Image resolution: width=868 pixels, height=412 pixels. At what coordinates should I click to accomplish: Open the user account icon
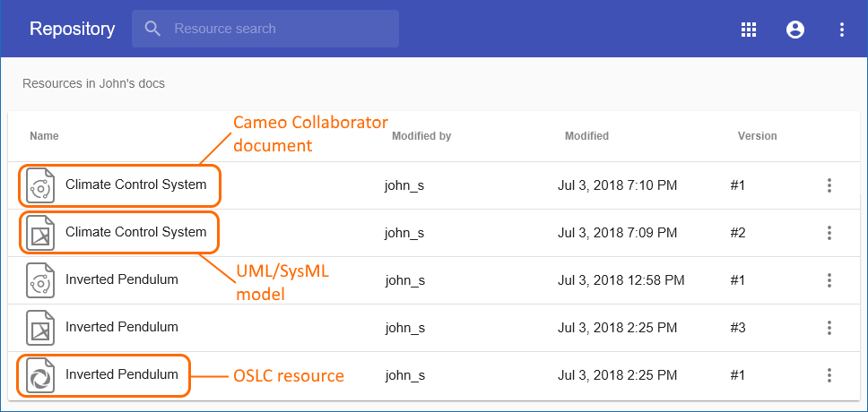pos(794,30)
